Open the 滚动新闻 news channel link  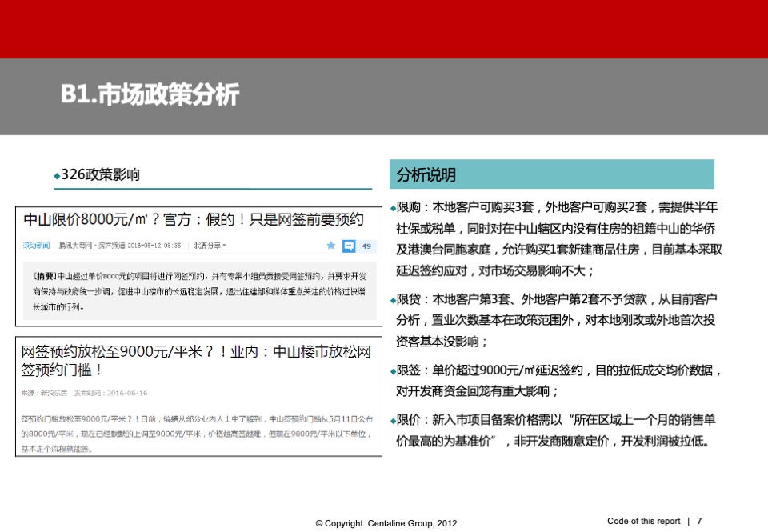point(36,246)
